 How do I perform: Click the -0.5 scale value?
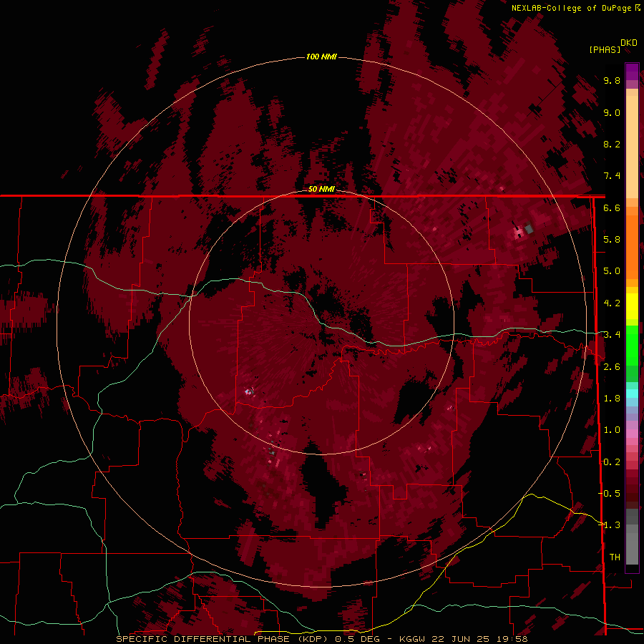coord(610,494)
